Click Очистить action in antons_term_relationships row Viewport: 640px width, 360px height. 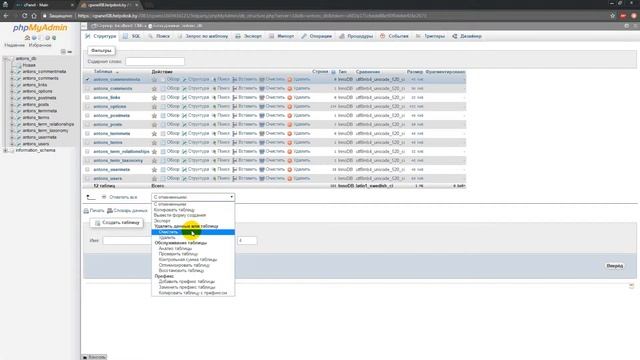[x=272, y=151]
